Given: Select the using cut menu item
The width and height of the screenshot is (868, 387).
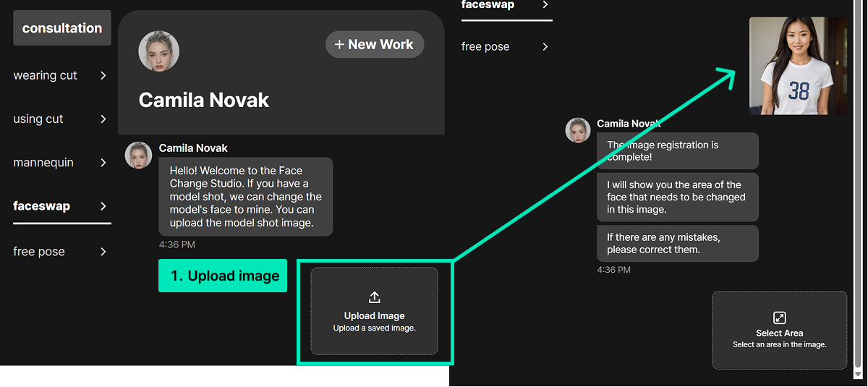Looking at the screenshot, I should pyautogui.click(x=38, y=119).
